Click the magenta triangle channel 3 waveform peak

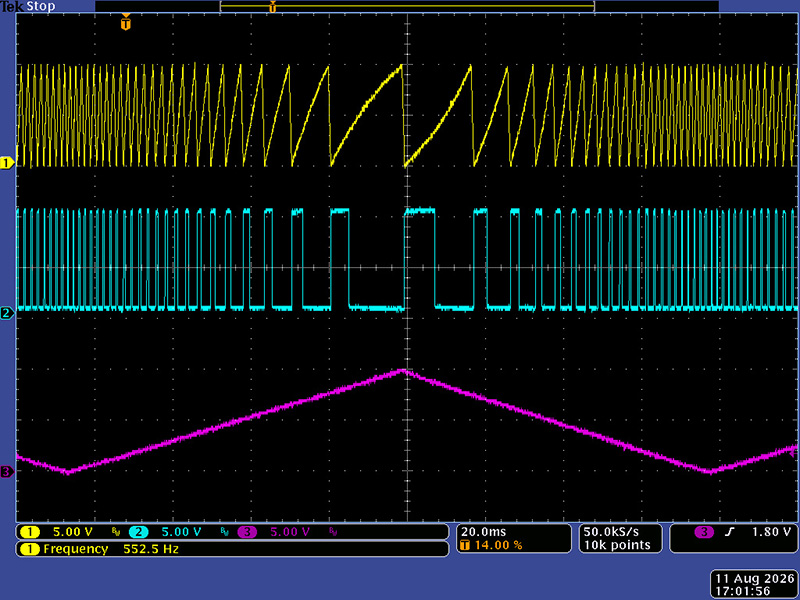[405, 371]
